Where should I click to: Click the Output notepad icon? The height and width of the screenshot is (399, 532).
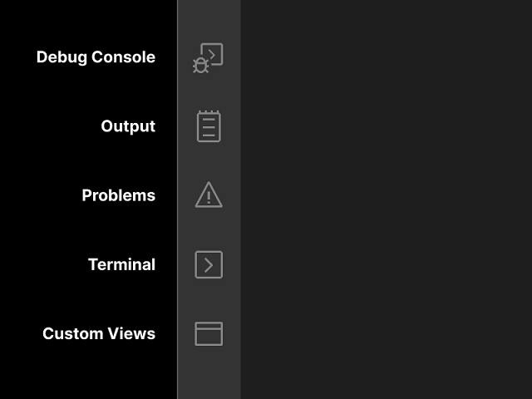[209, 126]
